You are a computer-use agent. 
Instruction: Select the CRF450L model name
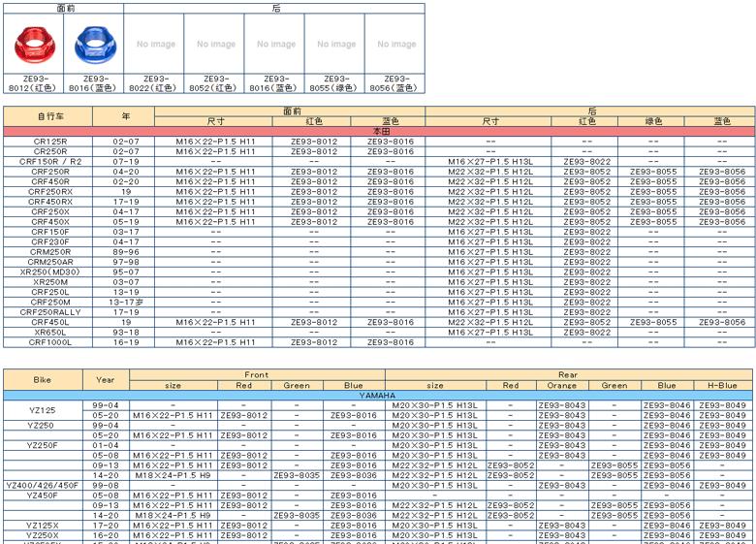pos(50,322)
